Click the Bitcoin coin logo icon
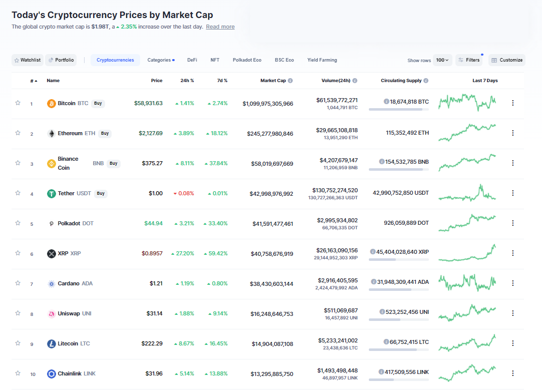The height and width of the screenshot is (392, 542). pos(51,103)
